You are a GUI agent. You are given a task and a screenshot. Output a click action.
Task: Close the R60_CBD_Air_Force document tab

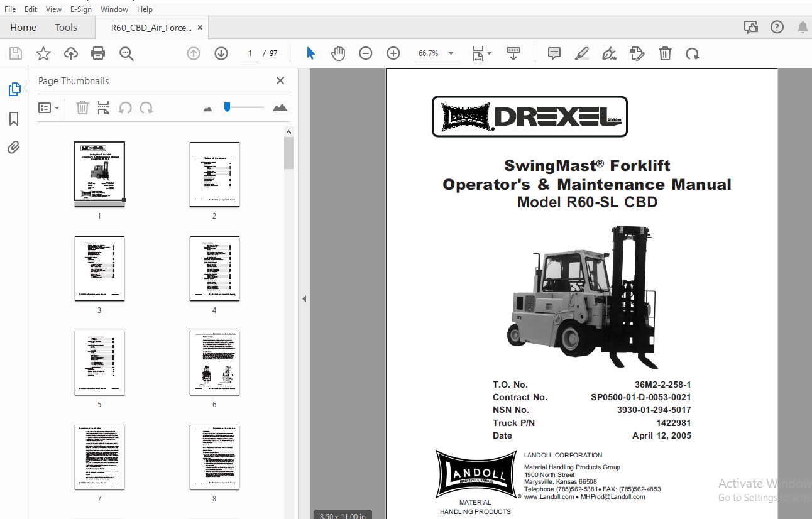(x=200, y=28)
